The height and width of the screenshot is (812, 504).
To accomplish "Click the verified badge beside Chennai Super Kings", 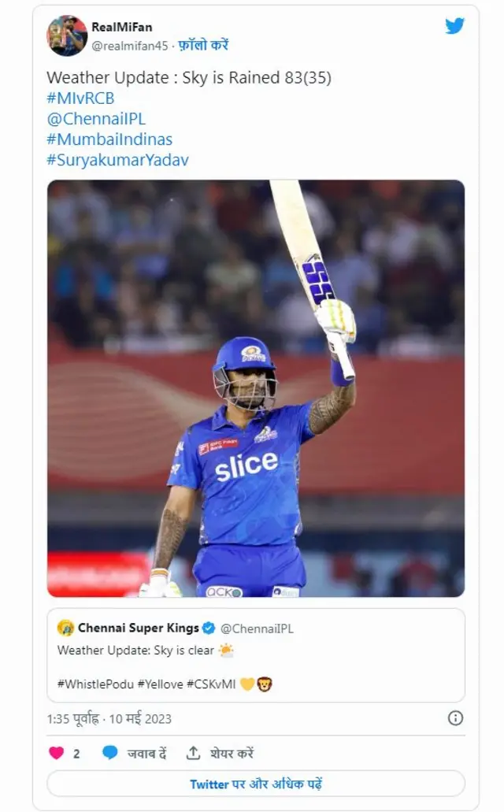I will point(209,628).
